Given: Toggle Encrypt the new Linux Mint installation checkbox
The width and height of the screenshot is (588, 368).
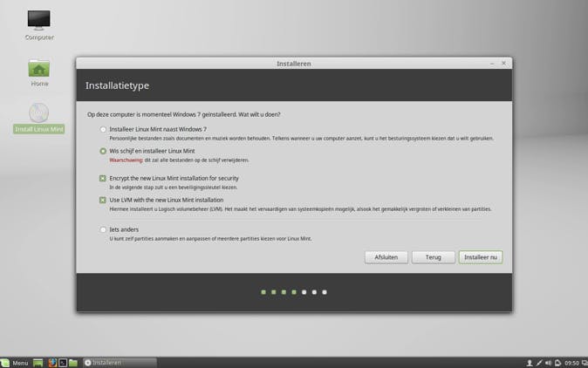Looking at the screenshot, I should pos(103,179).
